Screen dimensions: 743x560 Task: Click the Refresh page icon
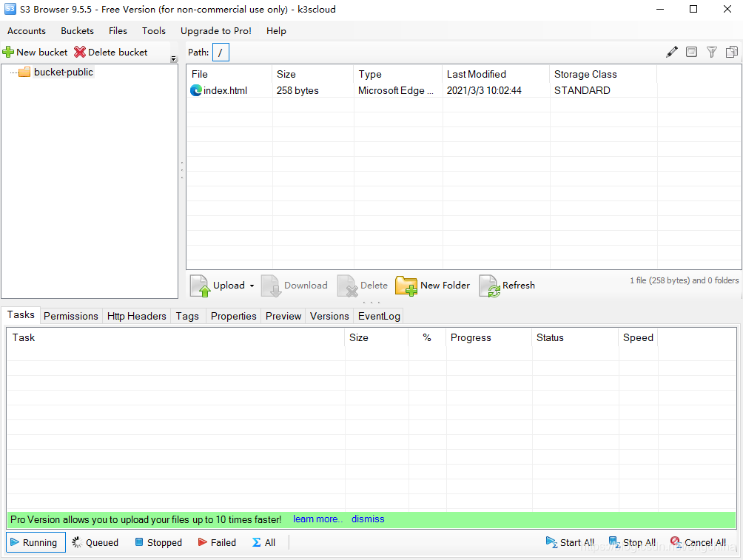(x=490, y=286)
